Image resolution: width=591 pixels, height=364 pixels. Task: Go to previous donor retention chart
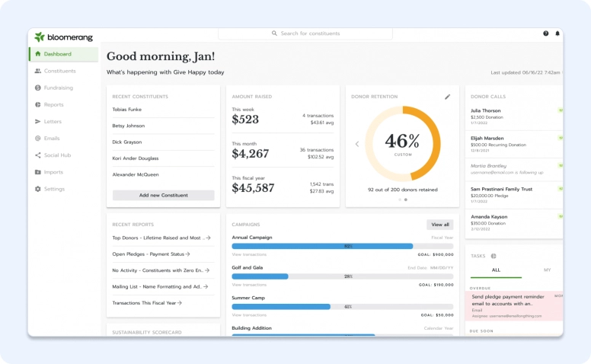pos(357,144)
